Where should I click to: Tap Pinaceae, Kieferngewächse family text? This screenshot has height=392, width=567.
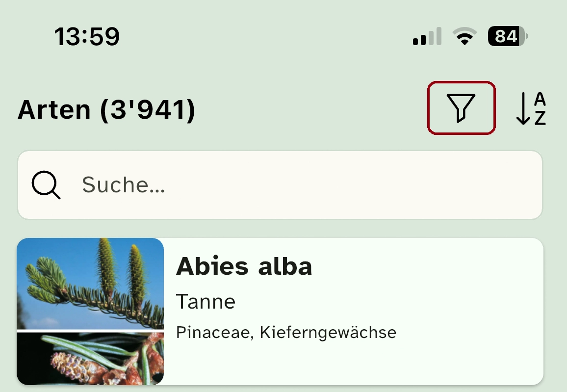click(286, 332)
